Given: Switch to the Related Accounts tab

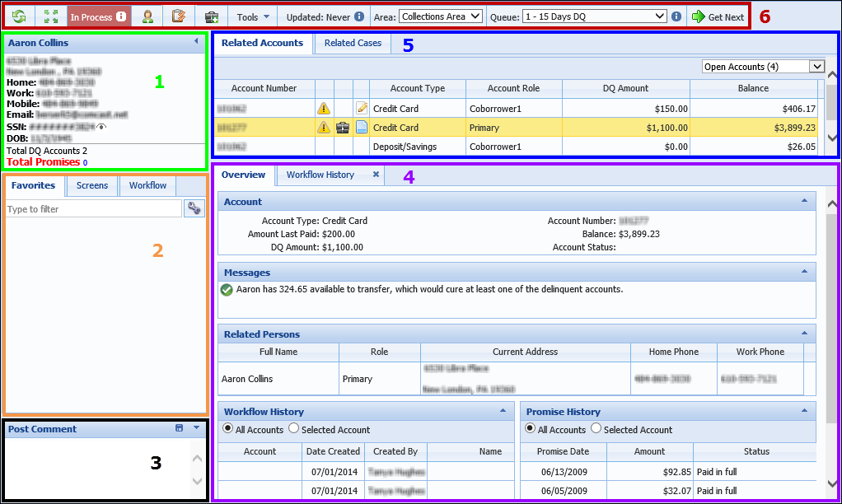Looking at the screenshot, I should (x=263, y=43).
